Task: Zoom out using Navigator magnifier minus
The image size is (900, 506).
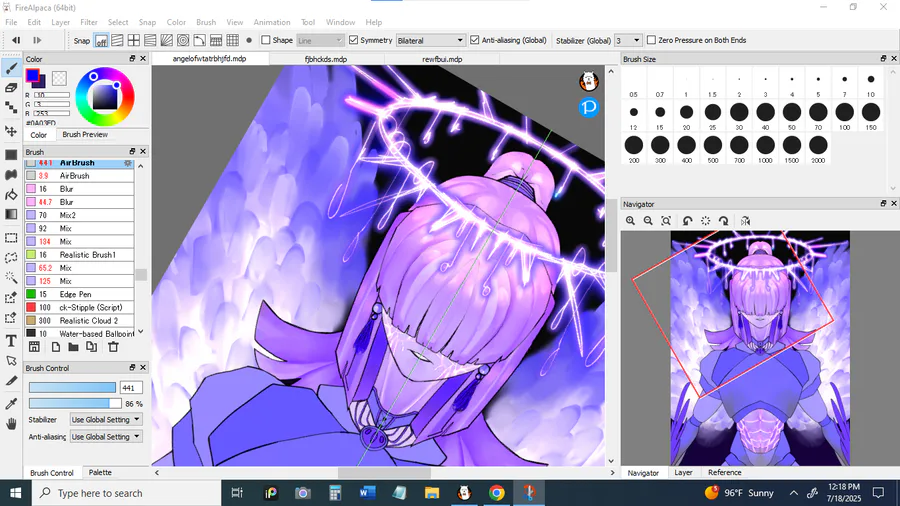Action: 648,221
